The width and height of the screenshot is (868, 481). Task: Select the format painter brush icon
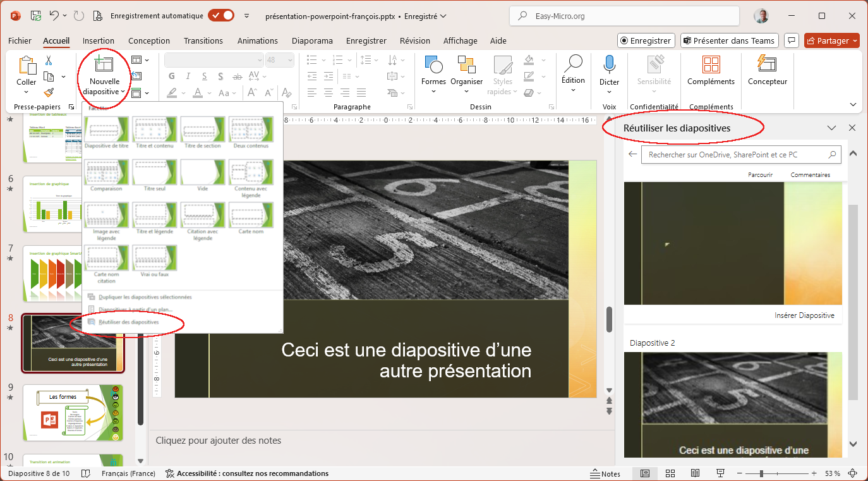(49, 93)
